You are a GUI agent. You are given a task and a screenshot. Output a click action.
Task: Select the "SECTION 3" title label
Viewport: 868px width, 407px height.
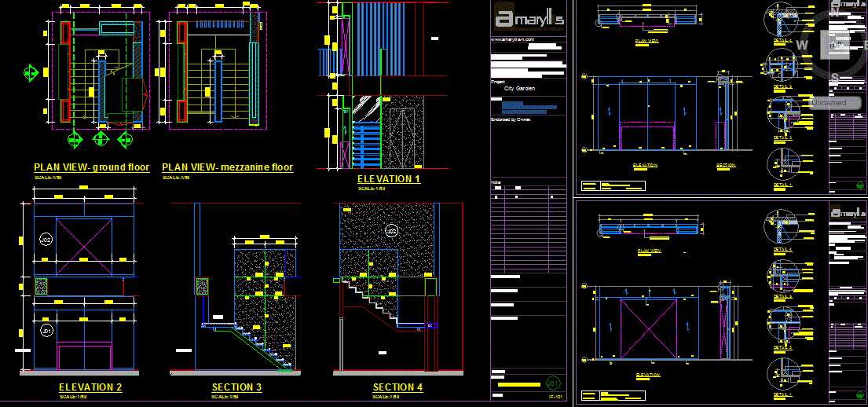click(x=236, y=387)
